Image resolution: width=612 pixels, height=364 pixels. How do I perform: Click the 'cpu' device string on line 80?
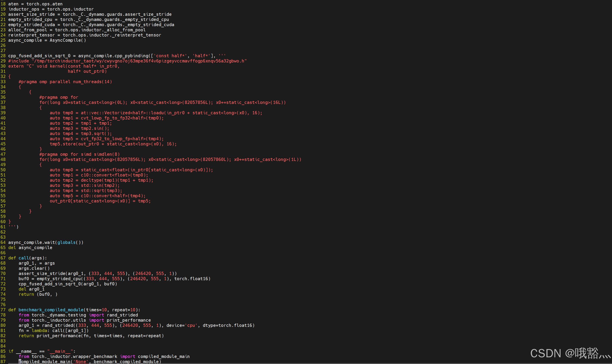191,326
